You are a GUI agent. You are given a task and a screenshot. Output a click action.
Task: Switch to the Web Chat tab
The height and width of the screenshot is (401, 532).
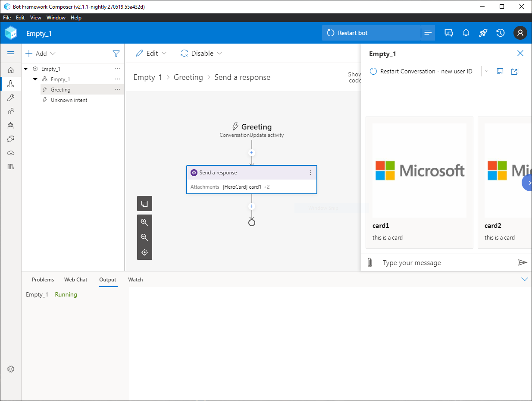(x=75, y=280)
